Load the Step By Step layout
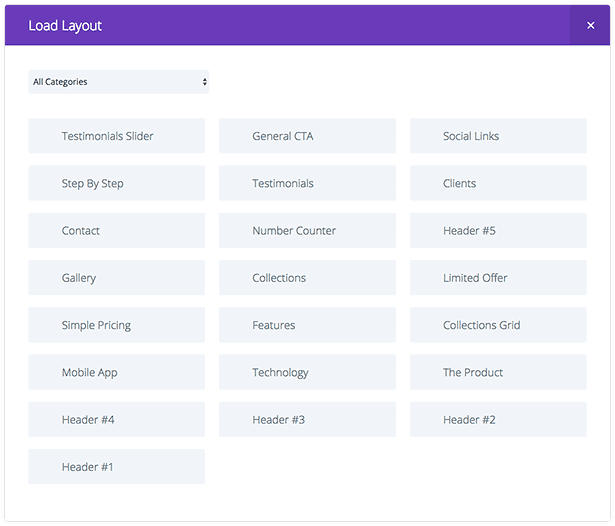Image resolution: width=615 pixels, height=526 pixels. [116, 183]
